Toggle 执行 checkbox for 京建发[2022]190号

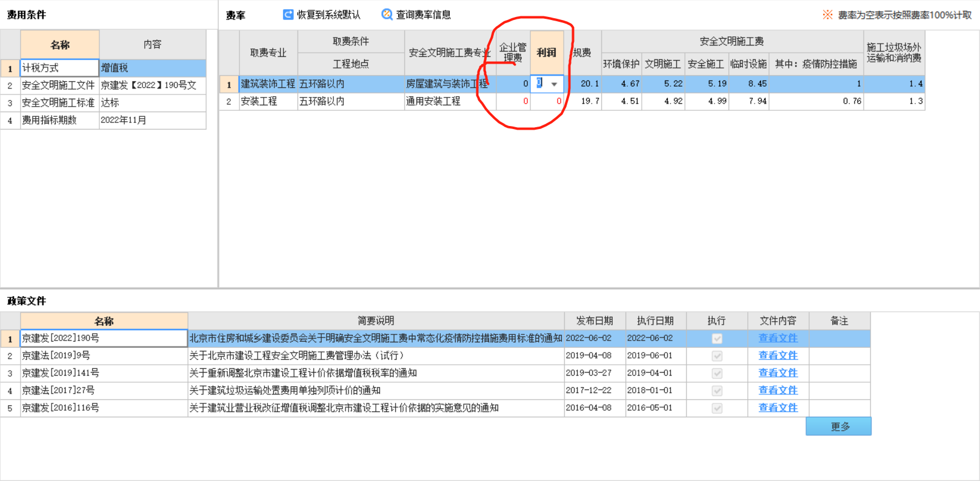(717, 339)
